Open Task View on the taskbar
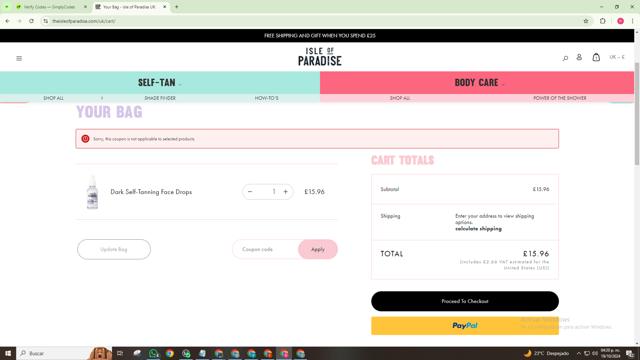 pyautogui.click(x=120, y=353)
